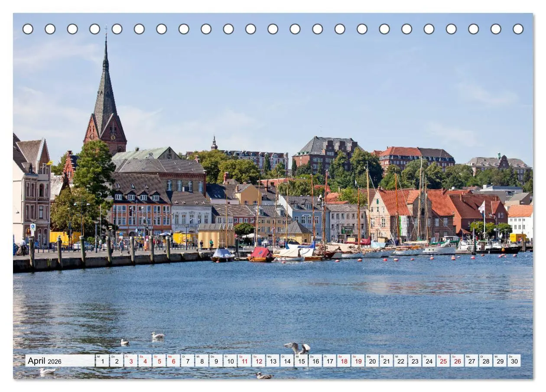This screenshot has width=546, height=392.
Task: Pick the red day 19 cell
Action: [358, 361]
